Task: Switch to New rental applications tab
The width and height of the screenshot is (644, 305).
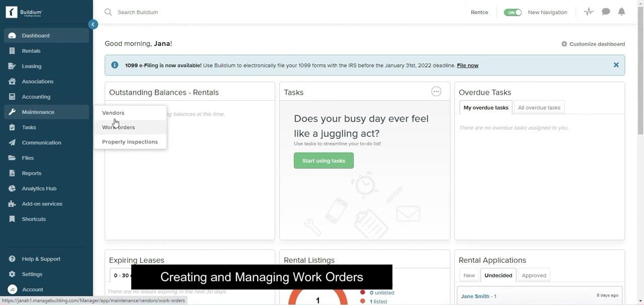Action: [469, 275]
